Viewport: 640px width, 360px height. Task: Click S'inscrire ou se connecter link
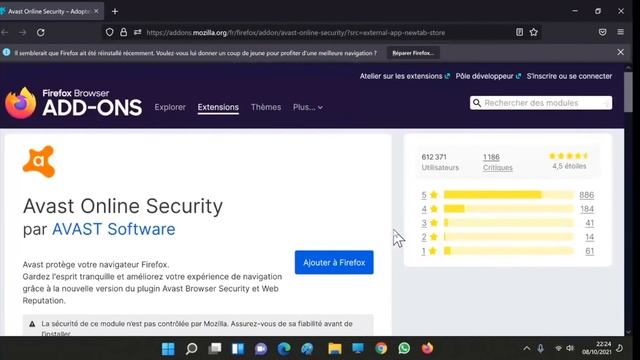coord(569,76)
